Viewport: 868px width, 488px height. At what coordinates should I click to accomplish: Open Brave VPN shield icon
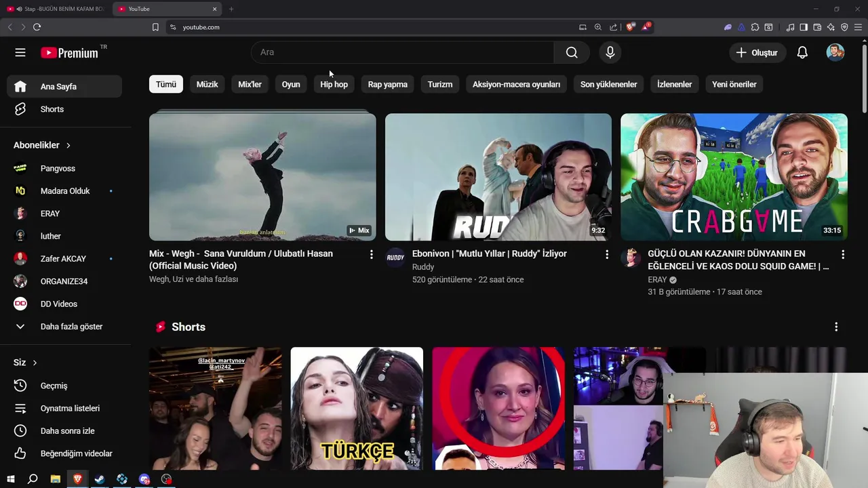[x=844, y=27]
